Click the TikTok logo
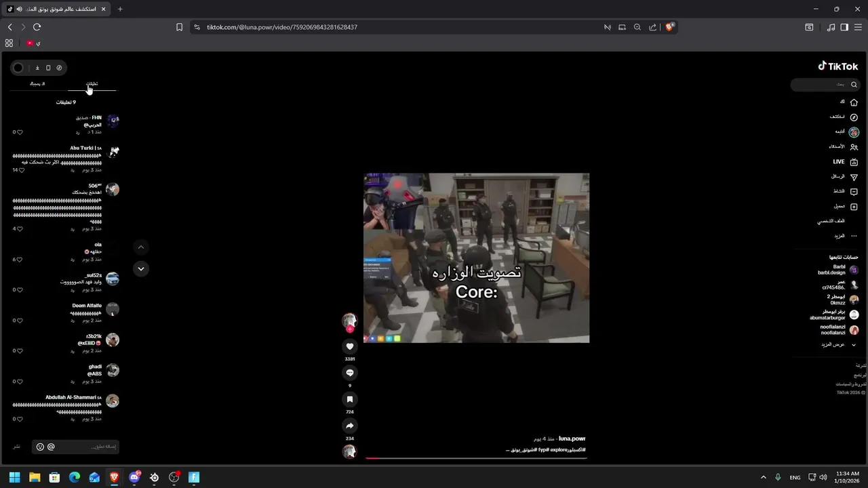This screenshot has height=488, width=868. (x=838, y=66)
